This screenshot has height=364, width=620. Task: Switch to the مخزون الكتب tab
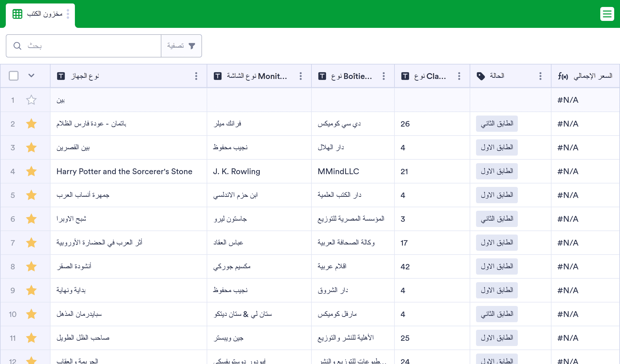pos(44,14)
